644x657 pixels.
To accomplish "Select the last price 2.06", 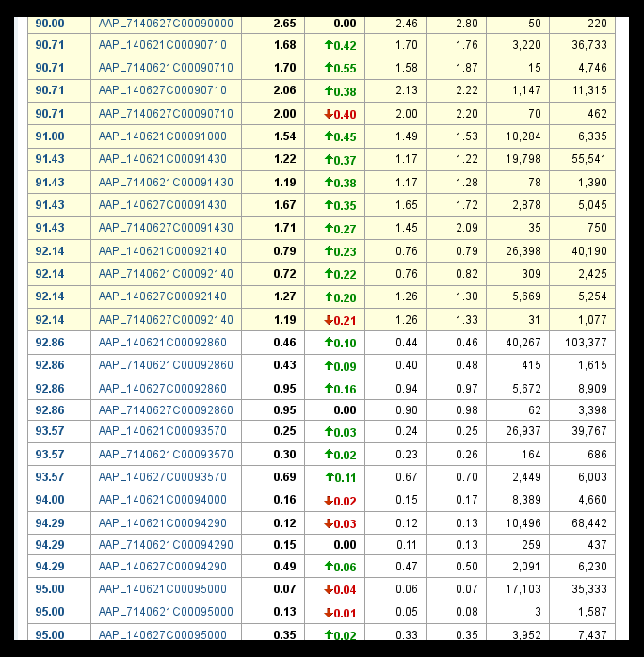I will (x=285, y=90).
